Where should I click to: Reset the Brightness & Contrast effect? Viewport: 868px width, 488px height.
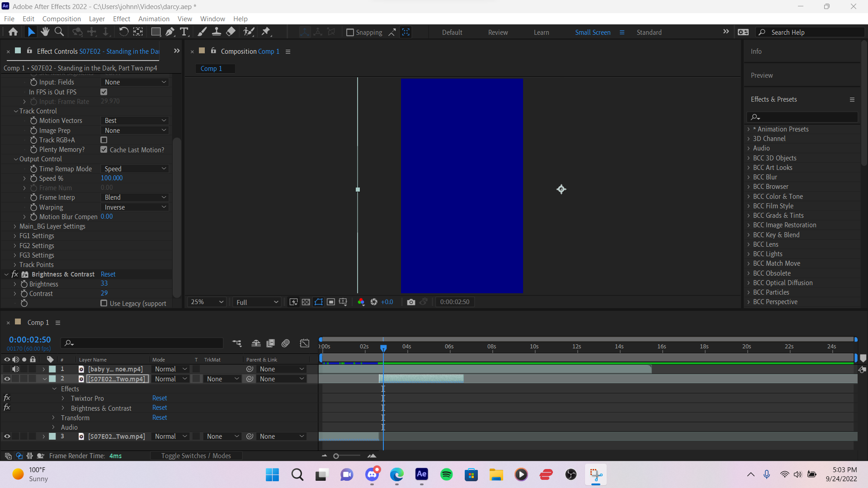point(160,407)
